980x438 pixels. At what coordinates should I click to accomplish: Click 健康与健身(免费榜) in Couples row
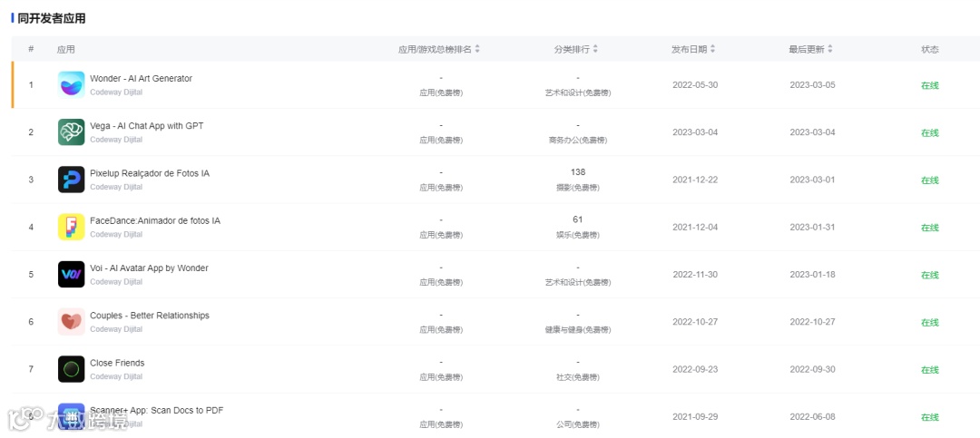[578, 330]
